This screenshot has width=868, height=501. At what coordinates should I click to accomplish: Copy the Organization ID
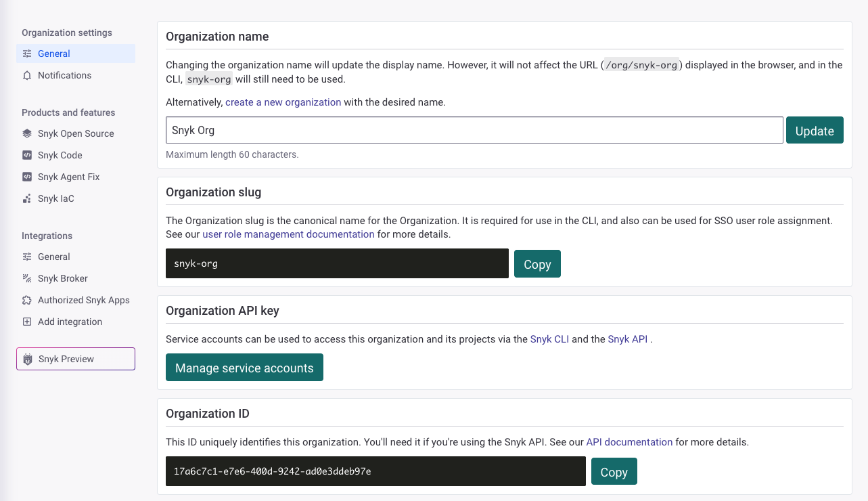(614, 472)
